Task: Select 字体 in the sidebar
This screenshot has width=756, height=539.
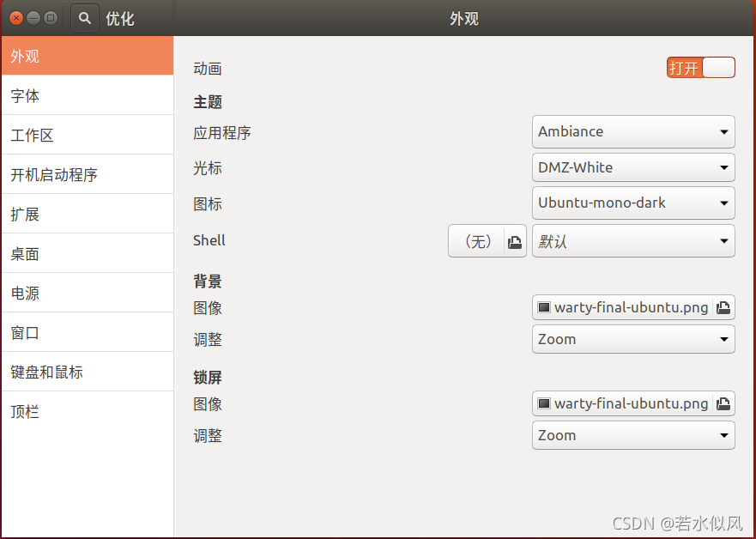Action: click(88, 95)
